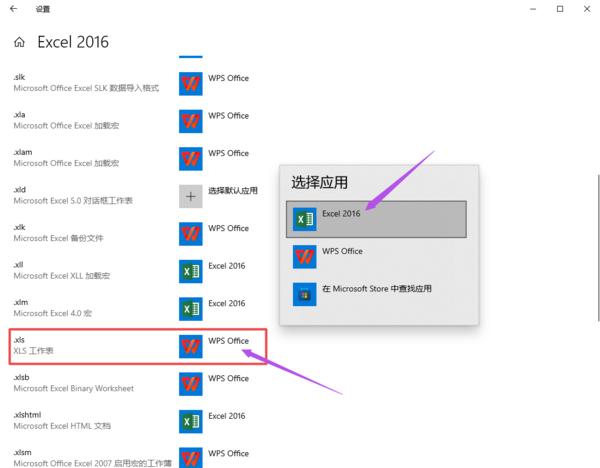Choose WPS Office icon in app chooser popup

click(305, 257)
